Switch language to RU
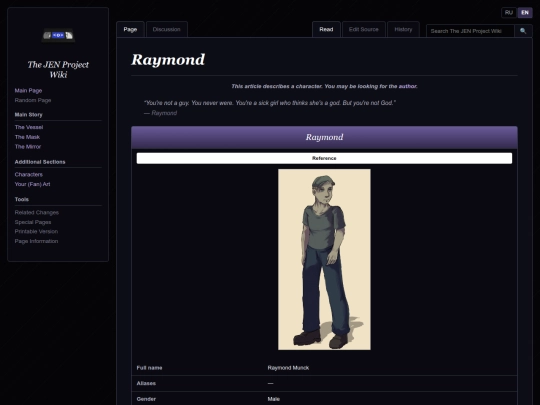Viewport: 540px width, 405px height. [509, 13]
